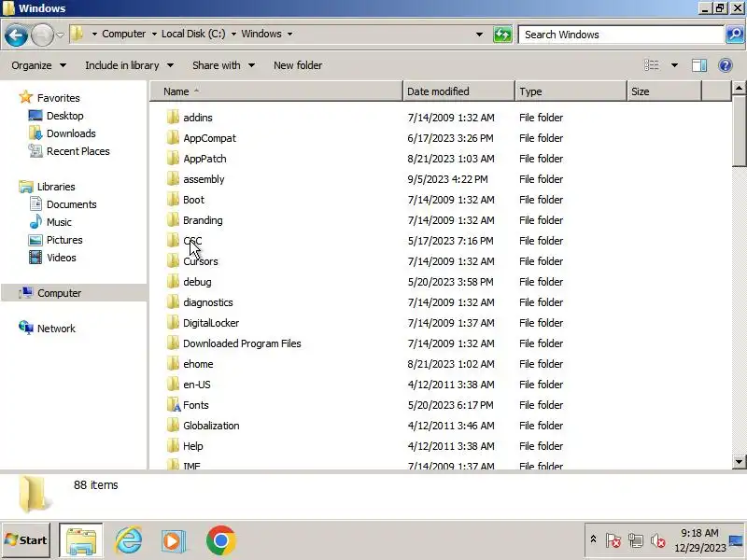747x560 pixels.
Task: Select the AppCompat folder
Action: coord(209,138)
